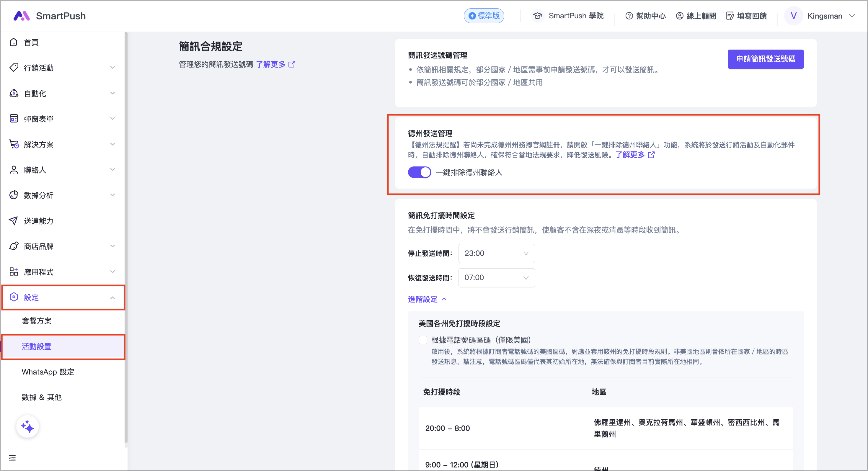Click 申請簡訊發送號碼 button
Screen dimensions: 868x471
[766, 59]
